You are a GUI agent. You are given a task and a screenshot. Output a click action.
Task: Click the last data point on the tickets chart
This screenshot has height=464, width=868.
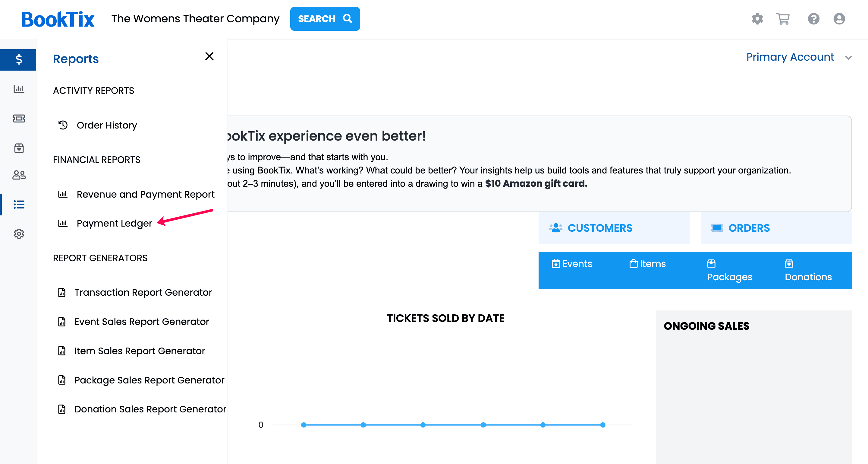pyautogui.click(x=602, y=425)
